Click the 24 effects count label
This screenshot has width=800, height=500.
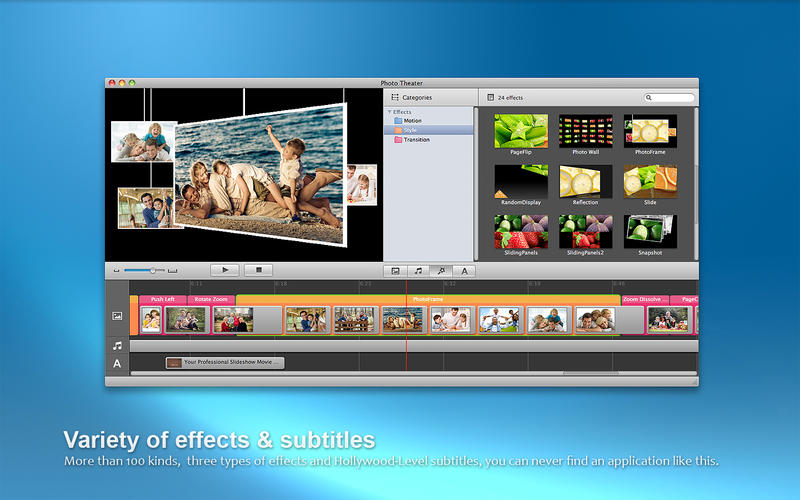coord(511,97)
